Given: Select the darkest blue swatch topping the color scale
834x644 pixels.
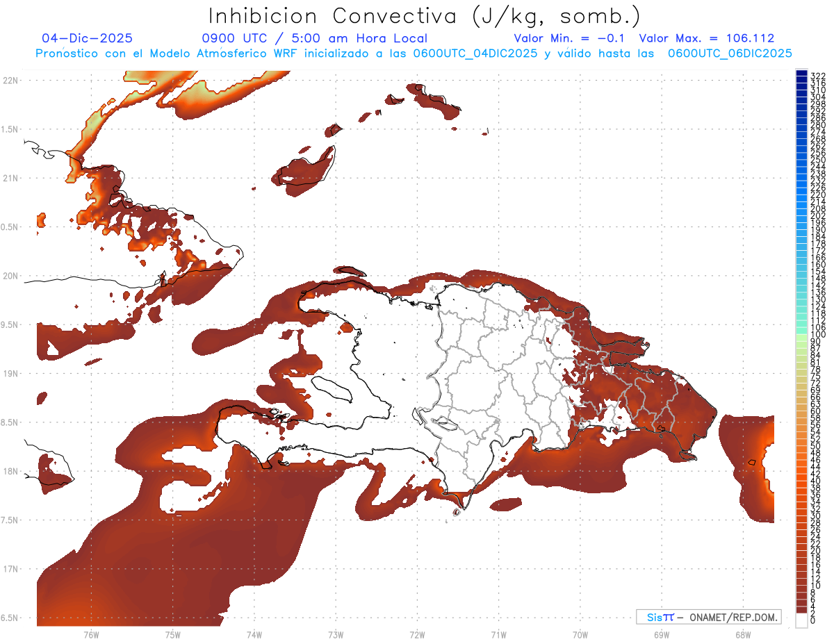Looking at the screenshot, I should (x=801, y=73).
